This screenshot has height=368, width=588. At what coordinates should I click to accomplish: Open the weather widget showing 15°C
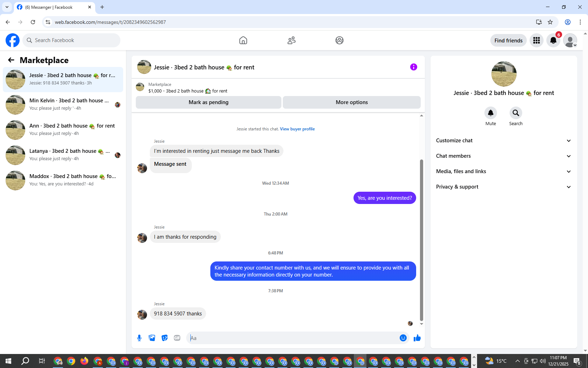point(496,361)
